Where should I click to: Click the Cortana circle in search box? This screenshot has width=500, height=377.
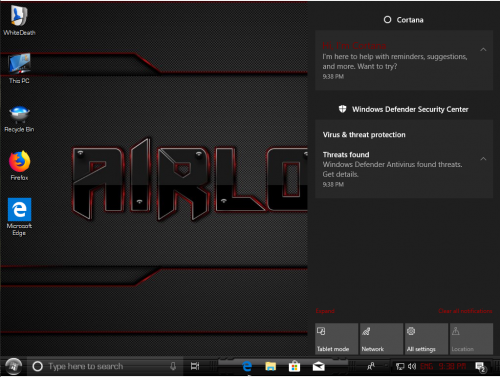pos(37,366)
